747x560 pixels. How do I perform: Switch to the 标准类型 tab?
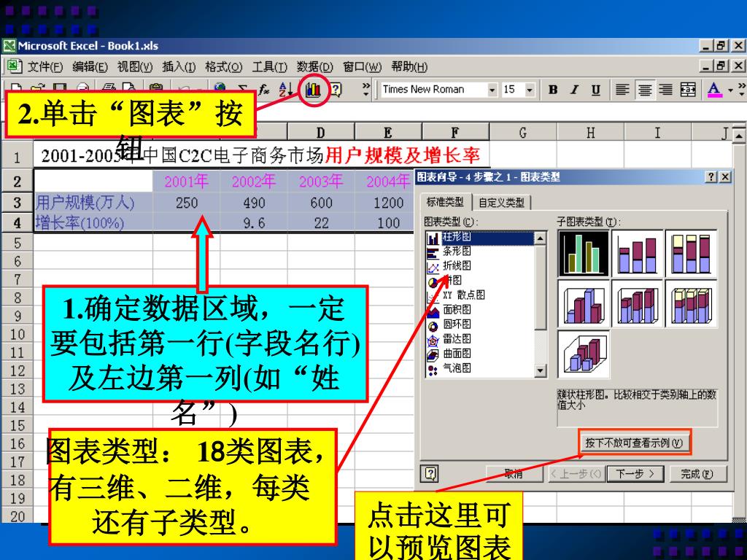coord(445,202)
